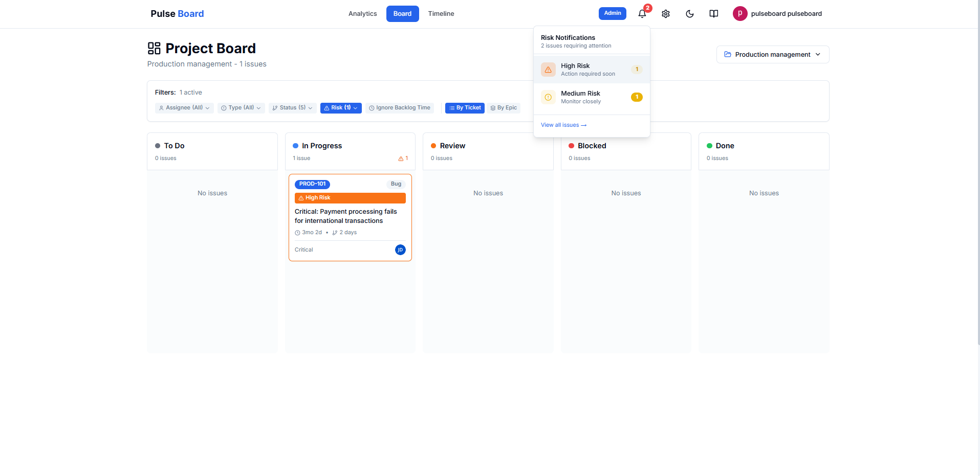980x476 pixels.
Task: Click the JD assignee avatar on card
Action: pyautogui.click(x=400, y=250)
